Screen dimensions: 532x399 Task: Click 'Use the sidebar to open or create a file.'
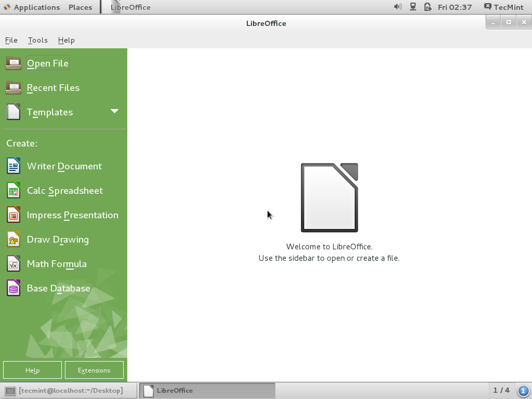tap(329, 258)
